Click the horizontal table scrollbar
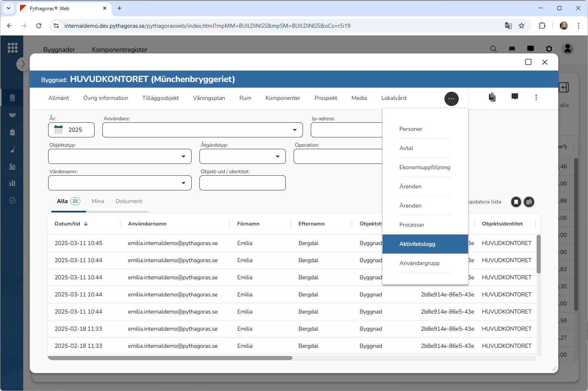 pyautogui.click(x=170, y=358)
